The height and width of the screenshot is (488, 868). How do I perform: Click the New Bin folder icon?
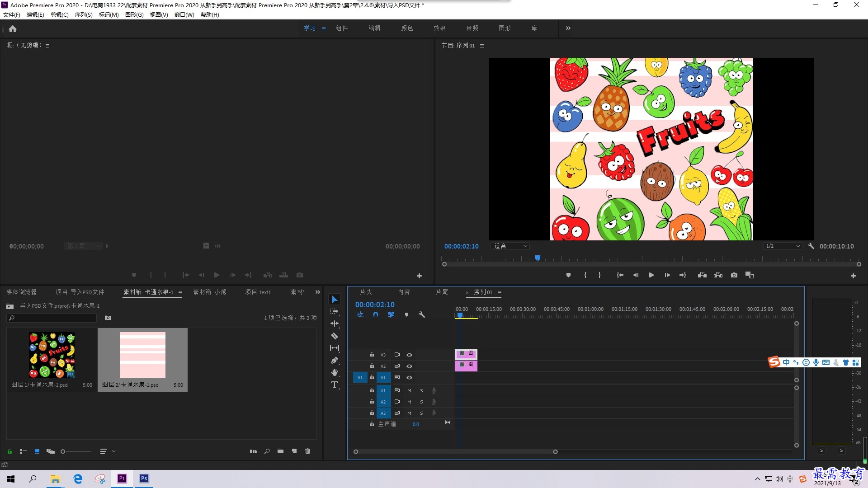click(x=280, y=451)
